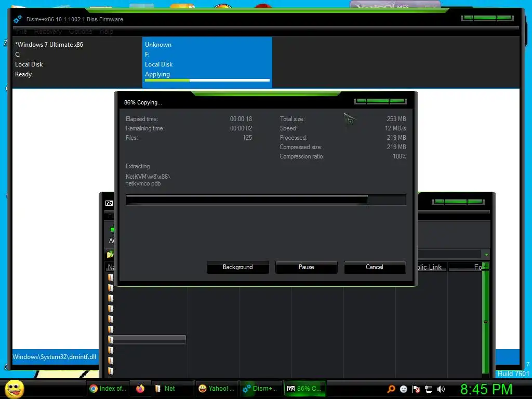Click the 7z icon in 7-Zip window
This screenshot has width=532, height=399.
[109, 203]
